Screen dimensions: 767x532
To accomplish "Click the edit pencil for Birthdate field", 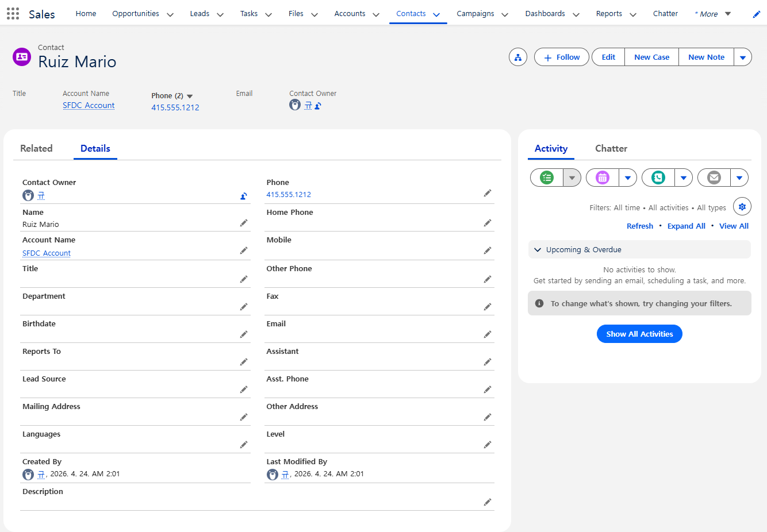I will pos(244,334).
